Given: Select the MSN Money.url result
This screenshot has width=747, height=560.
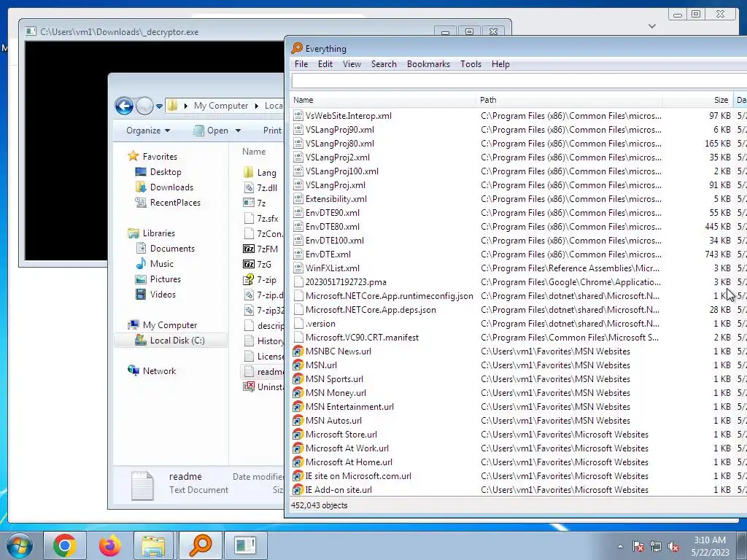Looking at the screenshot, I should [336, 393].
